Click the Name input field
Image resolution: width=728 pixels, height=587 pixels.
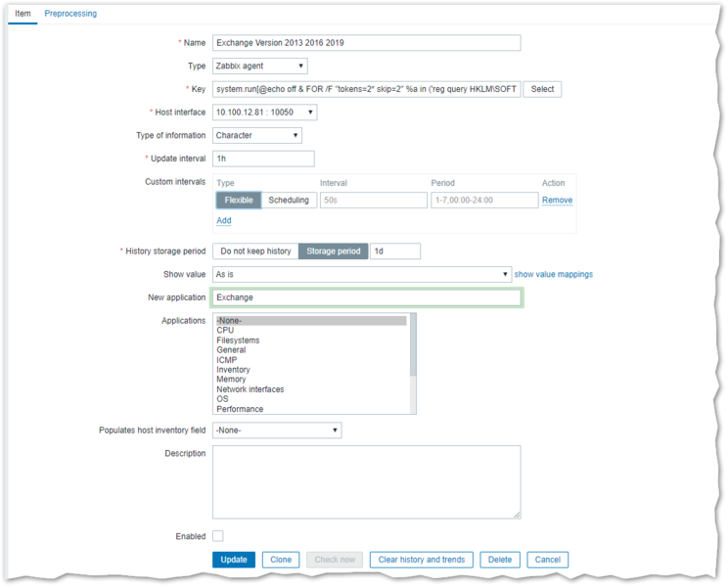point(366,43)
